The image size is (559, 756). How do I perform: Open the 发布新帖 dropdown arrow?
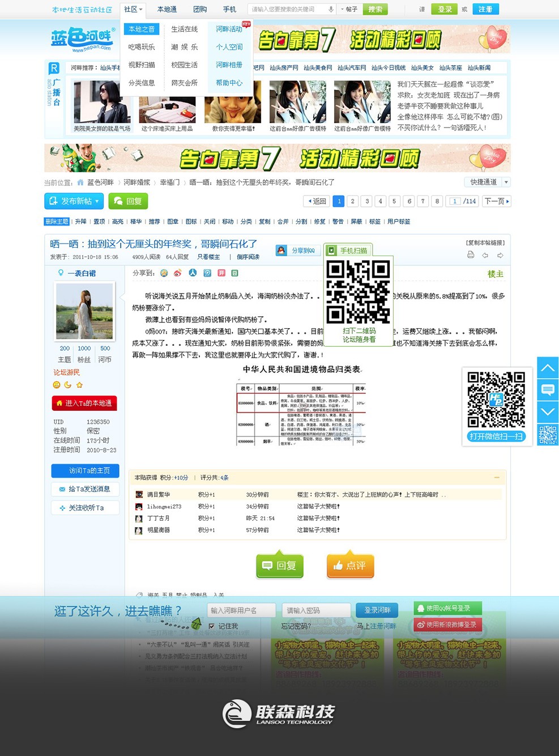(97, 201)
